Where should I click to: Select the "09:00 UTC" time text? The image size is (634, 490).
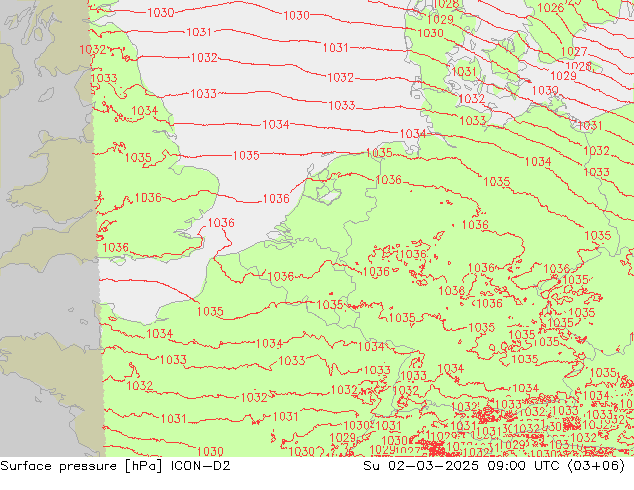[x=524, y=466]
